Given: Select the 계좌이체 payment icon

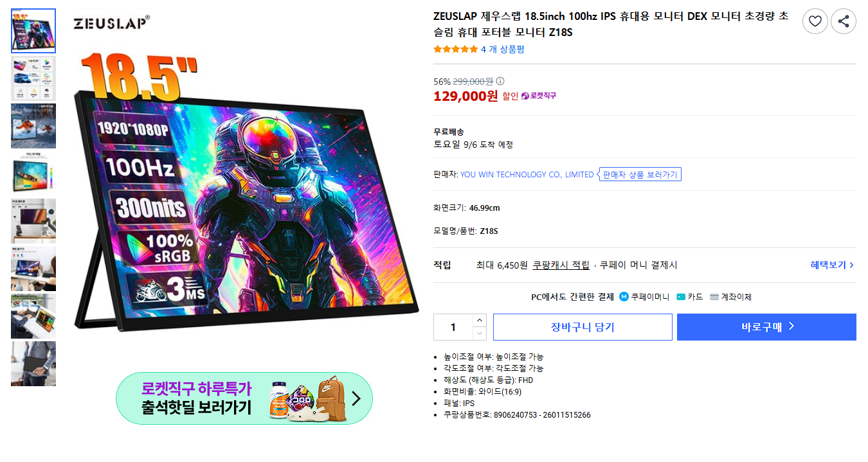Looking at the screenshot, I should coord(714,297).
